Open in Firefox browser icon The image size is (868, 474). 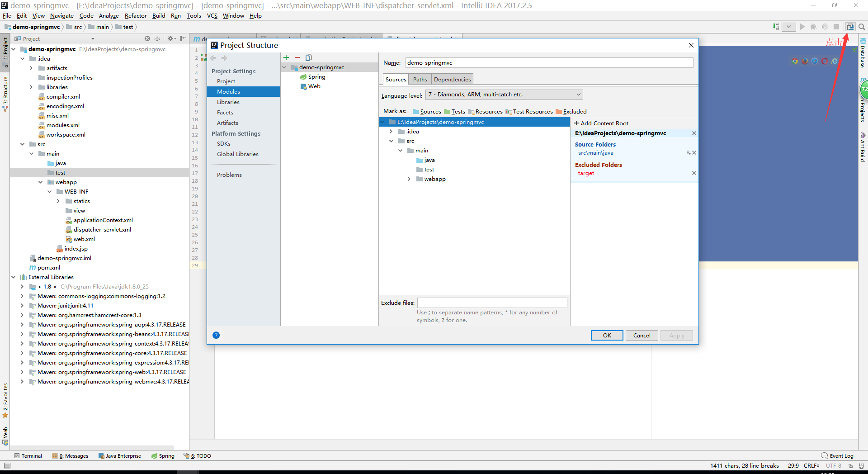(x=805, y=61)
